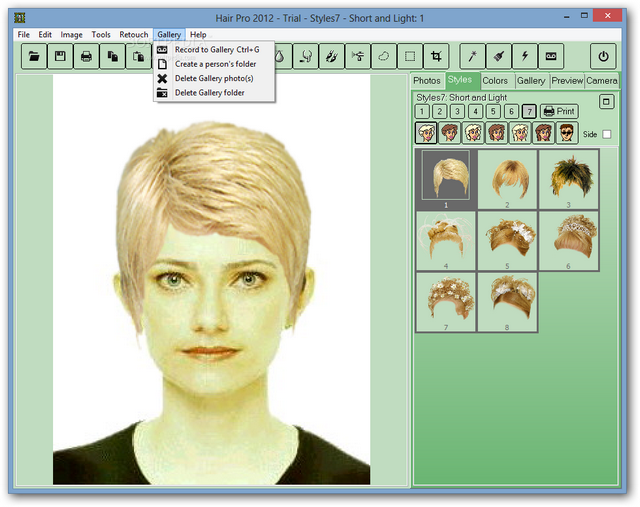The width and height of the screenshot is (640, 507).
Task: Pick hairstyle thumbnail number 5
Action: pyautogui.click(x=507, y=240)
